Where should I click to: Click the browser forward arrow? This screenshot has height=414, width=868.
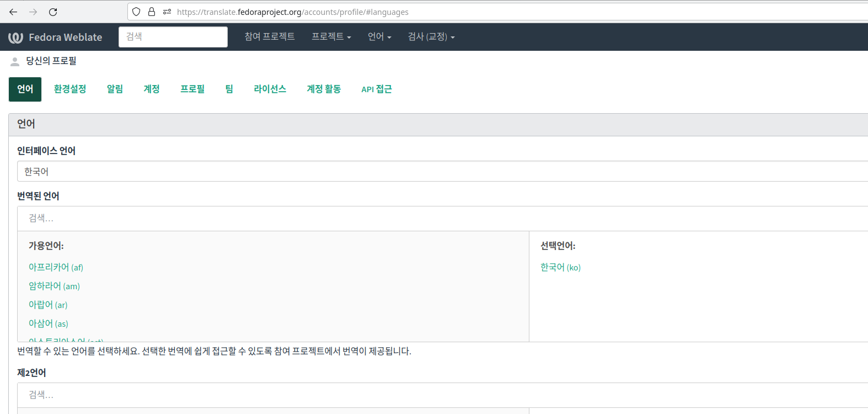click(33, 12)
